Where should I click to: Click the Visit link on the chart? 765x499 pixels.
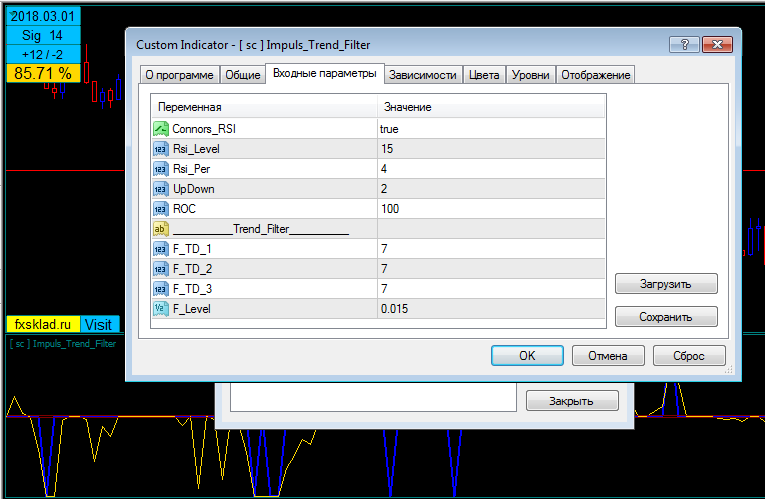pyautogui.click(x=99, y=324)
